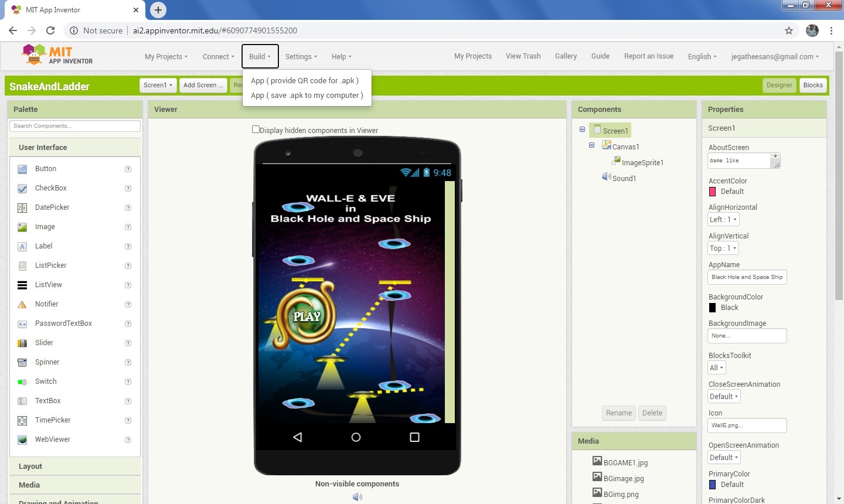
Task: Click the TimePicker component icon
Action: pyautogui.click(x=22, y=420)
